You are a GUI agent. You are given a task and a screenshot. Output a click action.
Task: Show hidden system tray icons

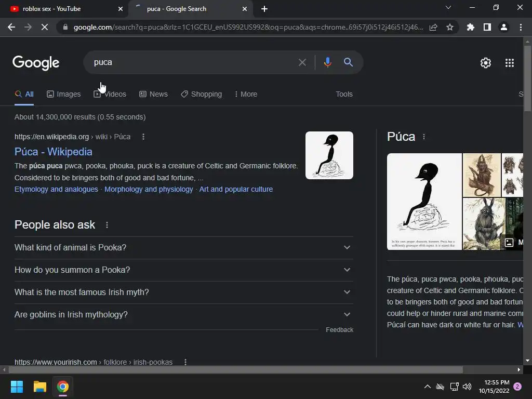[428, 387]
